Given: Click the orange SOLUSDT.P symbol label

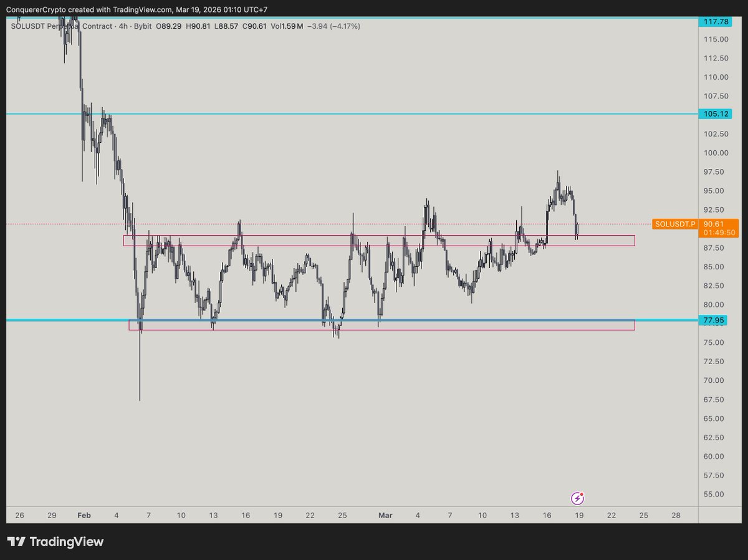Looking at the screenshot, I should 675,224.
